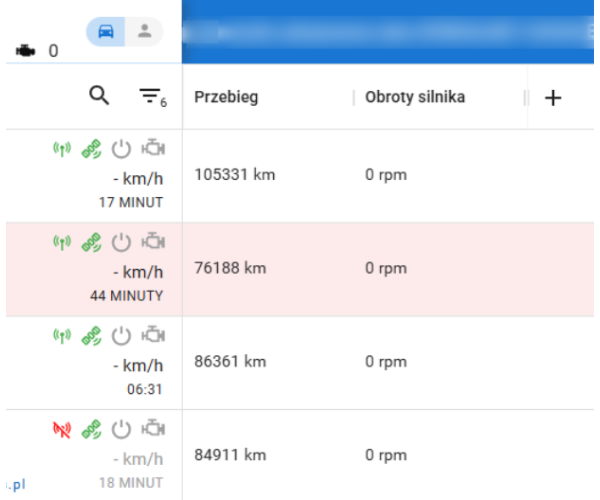Screen dimensions: 600x500
Task: Switch to vehicle view toggle
Action: [x=106, y=31]
